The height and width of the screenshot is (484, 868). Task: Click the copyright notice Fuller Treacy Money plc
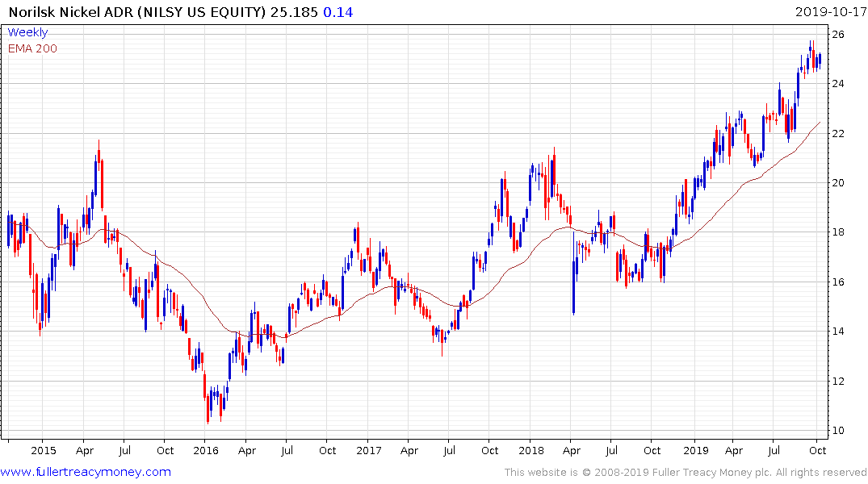(686, 473)
